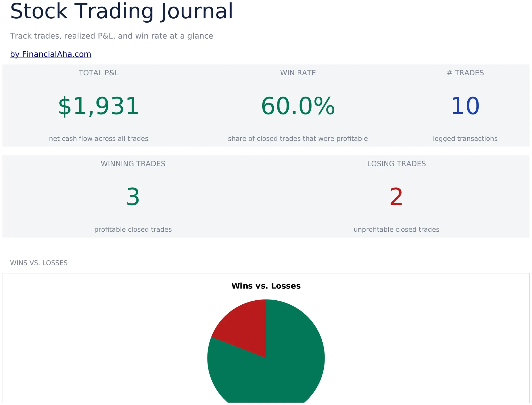Screen dimensions: 532x405
Task: Click the TOTAL P&L label
Action: tap(99, 73)
